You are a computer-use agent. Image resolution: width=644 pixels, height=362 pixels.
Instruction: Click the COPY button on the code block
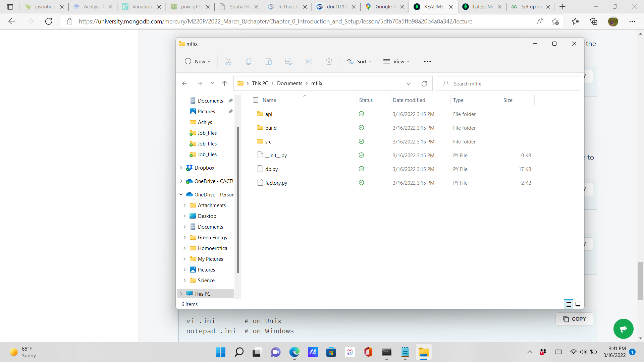pyautogui.click(x=575, y=319)
